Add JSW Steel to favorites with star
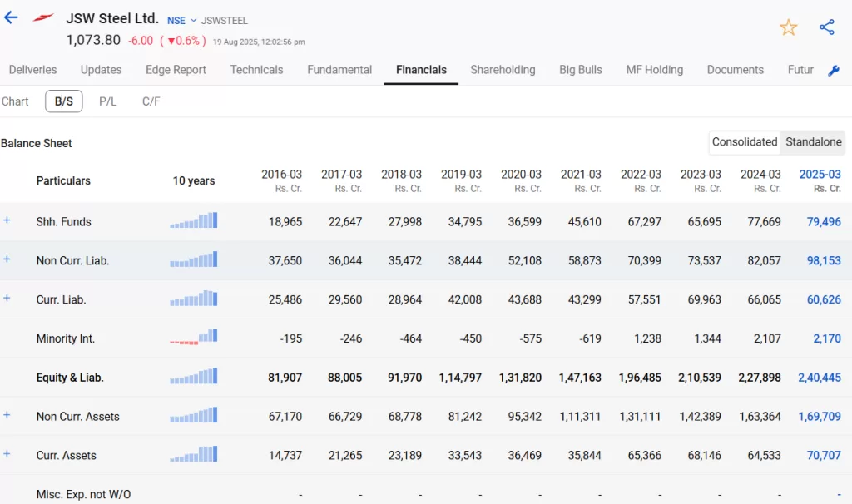 [788, 27]
